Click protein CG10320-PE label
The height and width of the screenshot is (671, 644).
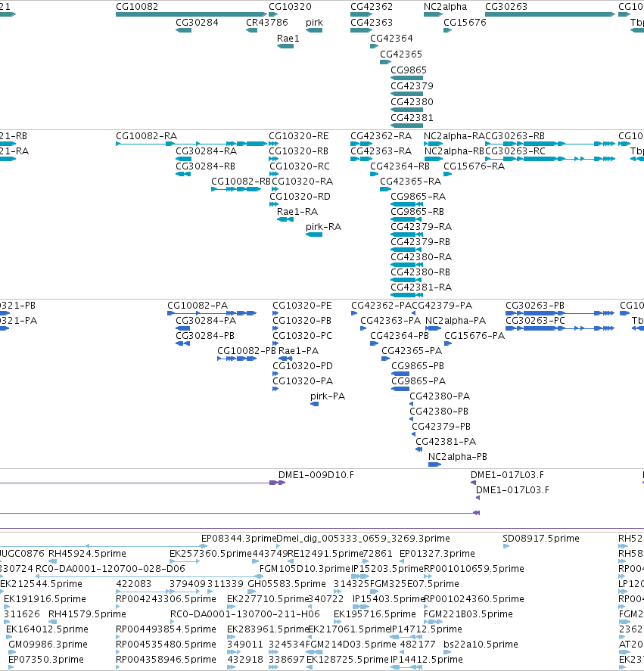click(302, 305)
